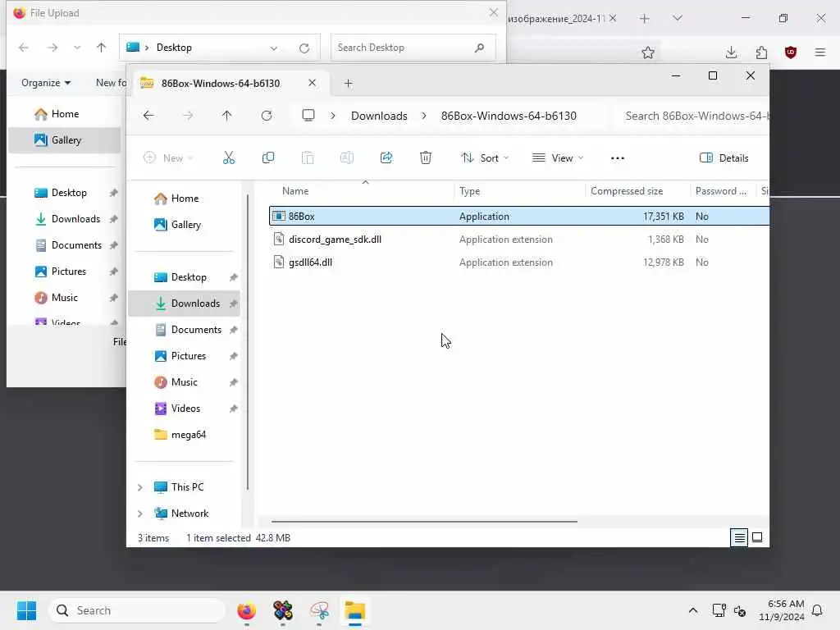Refresh the 86Box folder view
Image resolution: width=840 pixels, height=630 pixels.
(267, 115)
